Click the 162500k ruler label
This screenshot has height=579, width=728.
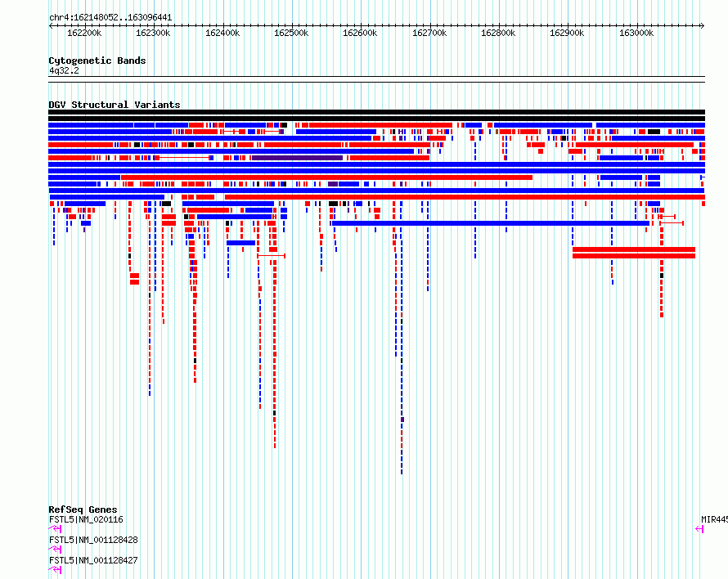(x=291, y=33)
